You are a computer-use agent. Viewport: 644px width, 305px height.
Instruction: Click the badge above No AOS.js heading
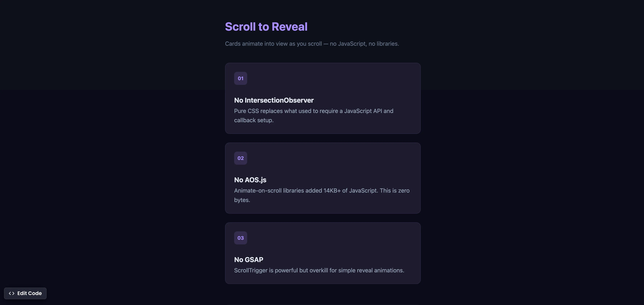click(240, 158)
